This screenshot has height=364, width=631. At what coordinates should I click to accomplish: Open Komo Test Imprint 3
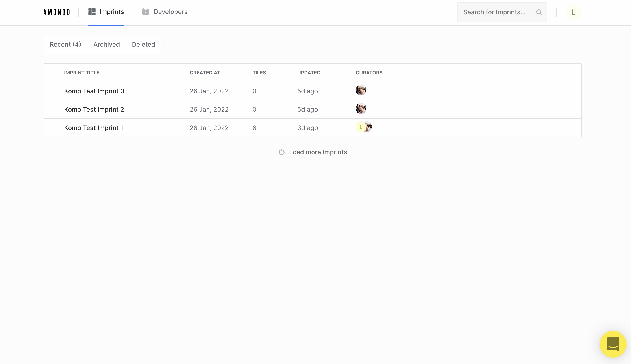pos(94,91)
